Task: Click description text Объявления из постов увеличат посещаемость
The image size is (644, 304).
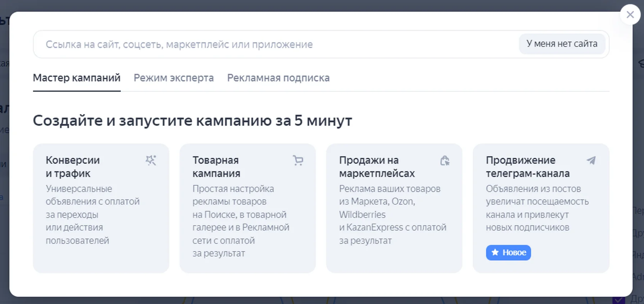Action: click(537, 195)
